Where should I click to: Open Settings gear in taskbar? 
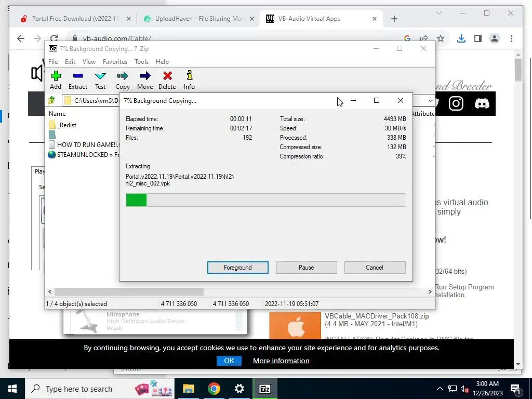pos(239,389)
